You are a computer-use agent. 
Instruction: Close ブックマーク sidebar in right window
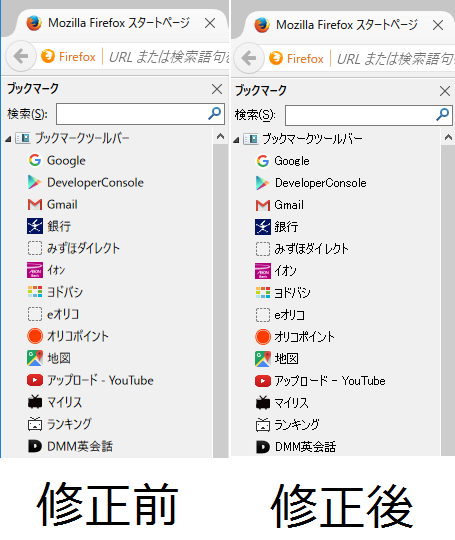(x=445, y=91)
